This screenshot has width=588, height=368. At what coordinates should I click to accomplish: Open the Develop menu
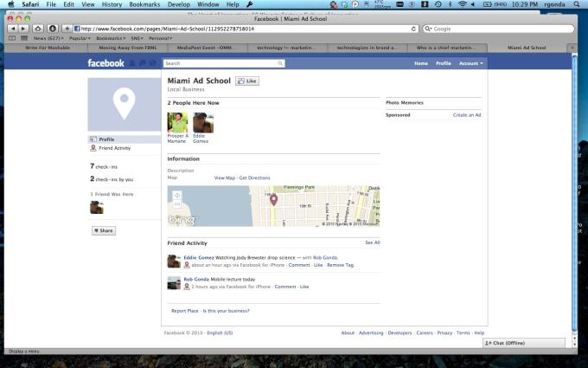pos(178,4)
